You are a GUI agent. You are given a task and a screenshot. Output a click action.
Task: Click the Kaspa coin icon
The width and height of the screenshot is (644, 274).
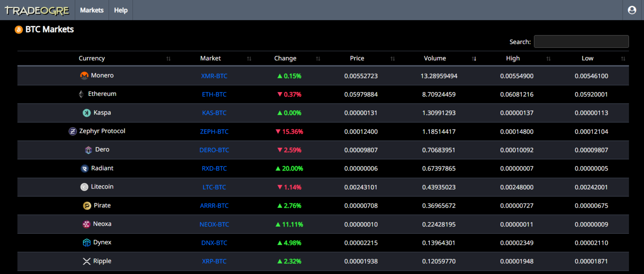coord(87,113)
